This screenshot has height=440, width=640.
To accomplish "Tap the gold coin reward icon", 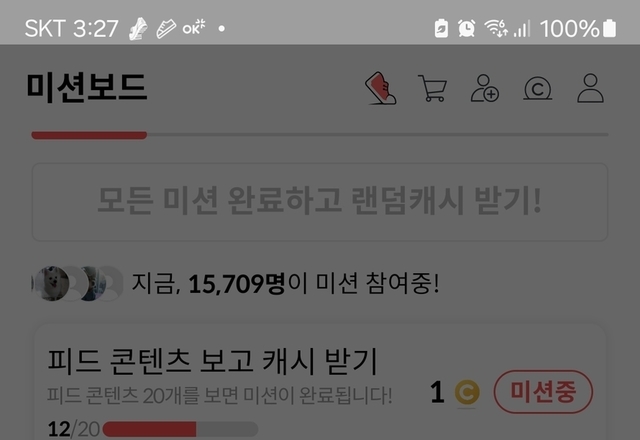I will (x=467, y=393).
